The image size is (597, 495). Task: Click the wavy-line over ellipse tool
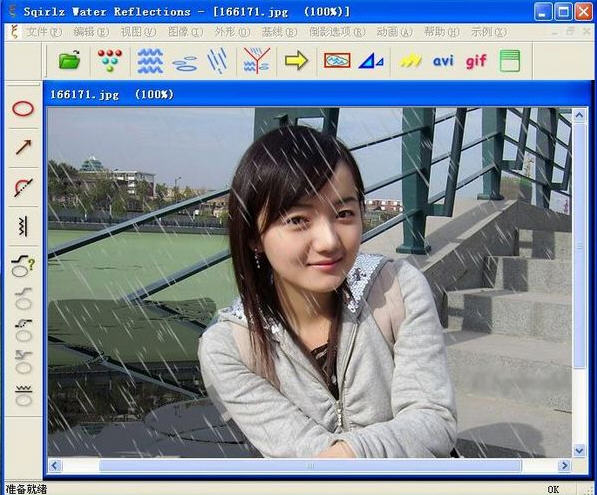[23, 395]
